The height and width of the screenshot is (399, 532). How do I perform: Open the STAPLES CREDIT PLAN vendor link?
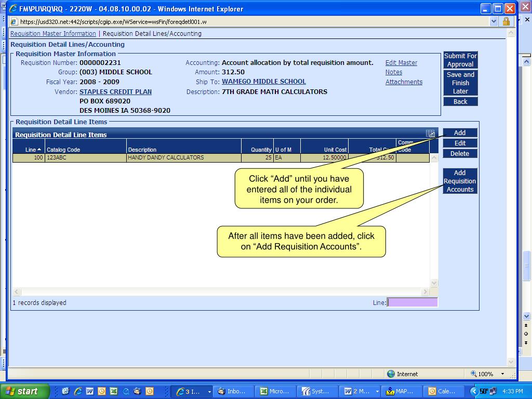tap(115, 91)
